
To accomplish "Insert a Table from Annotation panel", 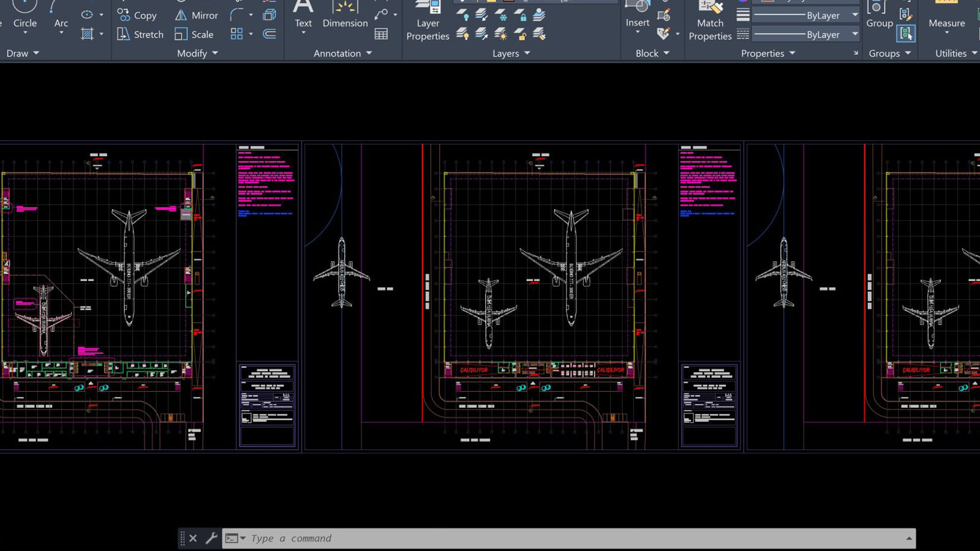I will 381,34.
